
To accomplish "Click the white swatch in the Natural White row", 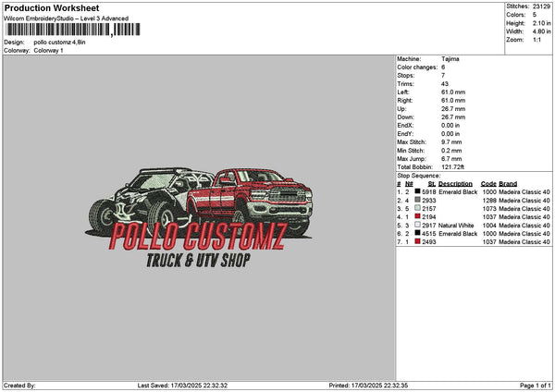I will tap(418, 225).
